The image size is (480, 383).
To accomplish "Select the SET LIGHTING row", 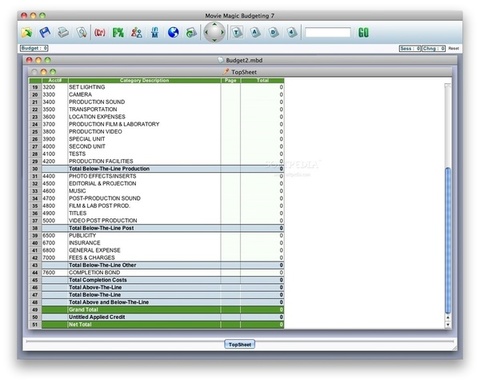I will click(x=156, y=87).
